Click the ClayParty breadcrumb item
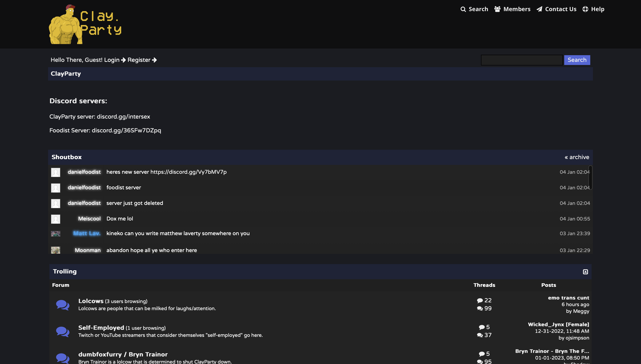 click(66, 74)
